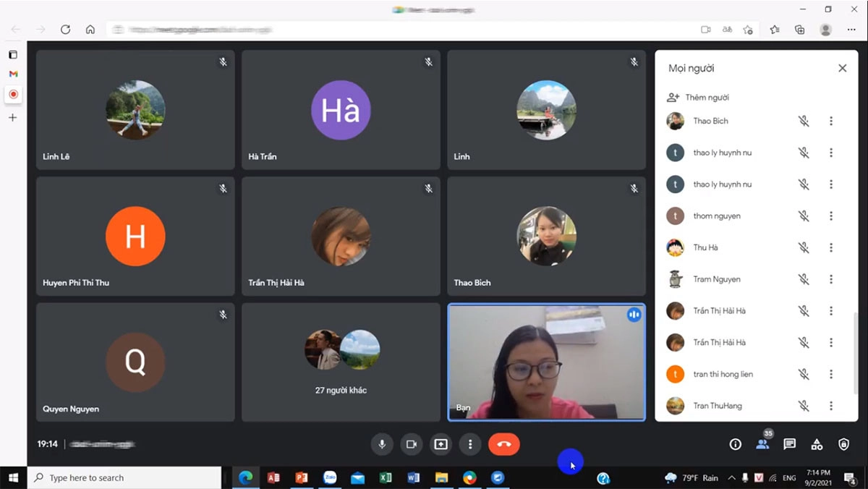868x489 pixels.
Task: Open the participants list icon
Action: pos(762,444)
